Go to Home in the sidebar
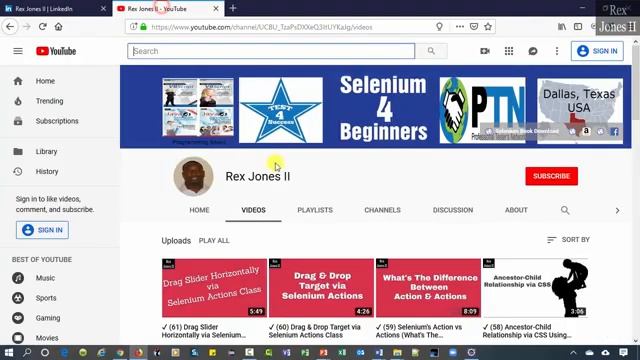 [45, 81]
